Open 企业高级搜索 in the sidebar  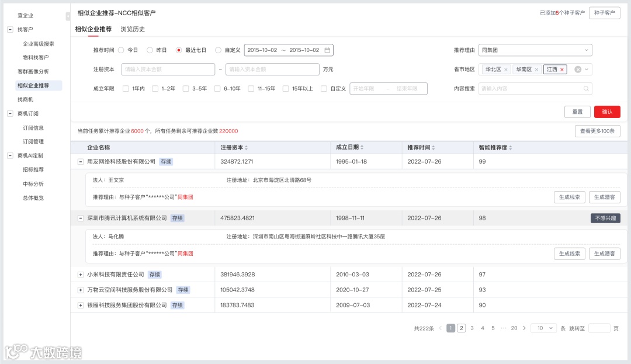point(38,44)
